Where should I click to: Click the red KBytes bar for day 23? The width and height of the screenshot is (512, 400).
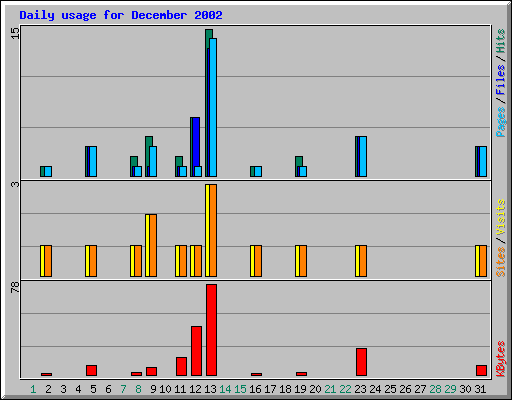pos(361,362)
